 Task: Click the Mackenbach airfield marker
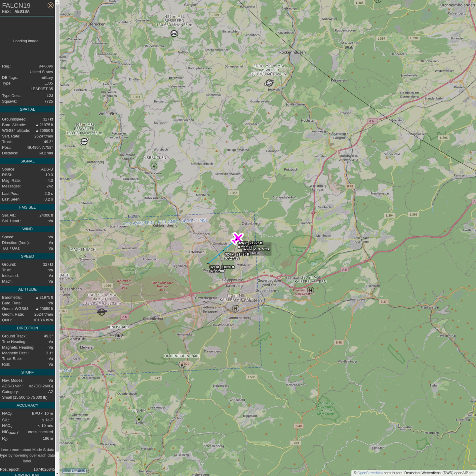pos(83,258)
